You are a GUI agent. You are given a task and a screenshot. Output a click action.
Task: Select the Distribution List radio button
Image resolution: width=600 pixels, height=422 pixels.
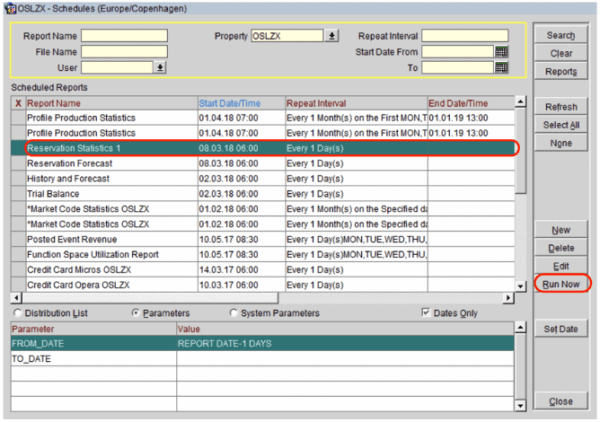pos(17,313)
